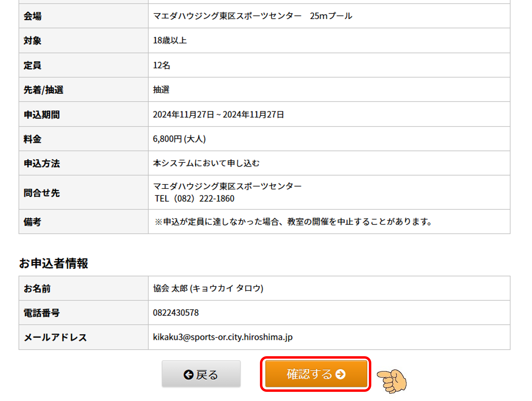The width and height of the screenshot is (532, 401).
Task: Click the phone number 0822430578
Action: 176,313
